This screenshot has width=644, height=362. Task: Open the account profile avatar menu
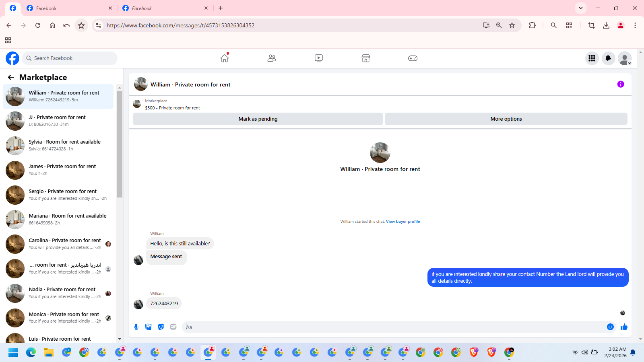[625, 58]
